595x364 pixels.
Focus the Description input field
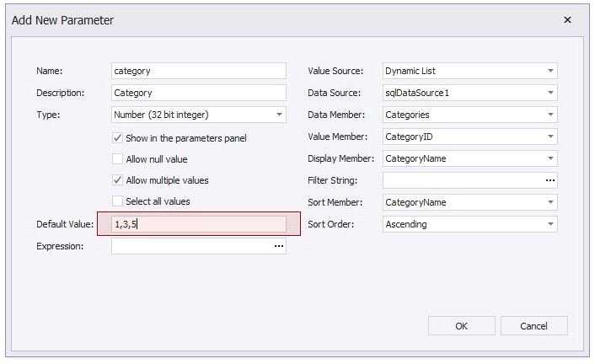[198, 93]
